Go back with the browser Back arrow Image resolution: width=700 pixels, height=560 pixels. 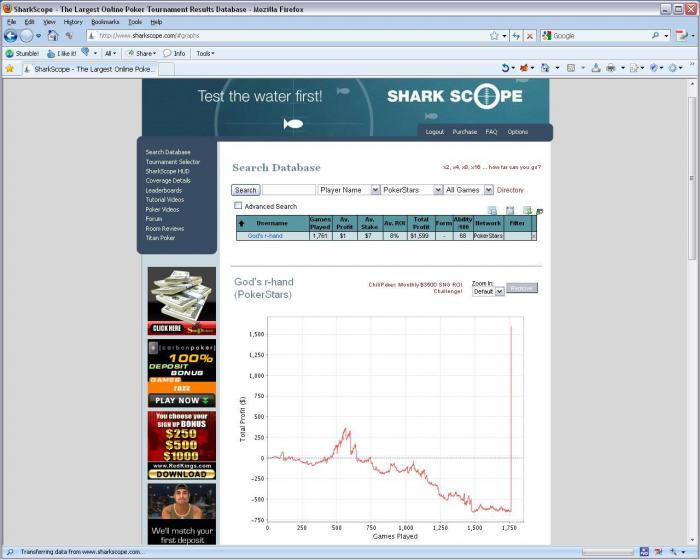11,36
